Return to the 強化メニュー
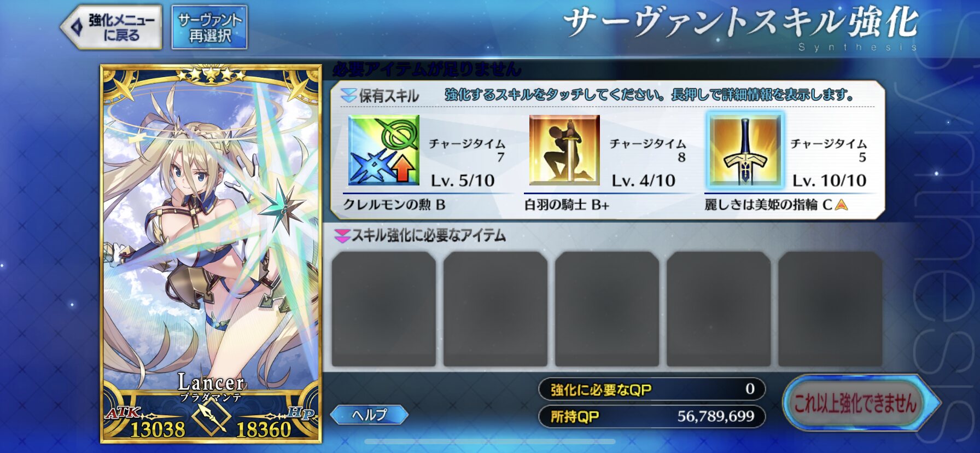This screenshot has height=453, width=980. point(112,27)
